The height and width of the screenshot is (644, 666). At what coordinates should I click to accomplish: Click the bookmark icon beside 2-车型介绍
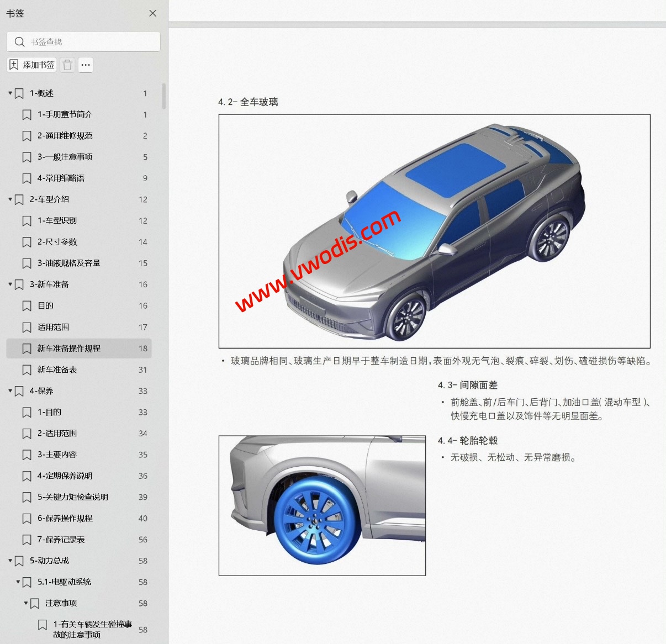(x=19, y=199)
